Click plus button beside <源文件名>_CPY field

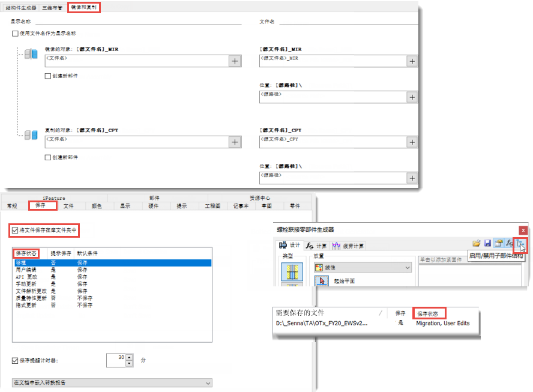pos(412,142)
